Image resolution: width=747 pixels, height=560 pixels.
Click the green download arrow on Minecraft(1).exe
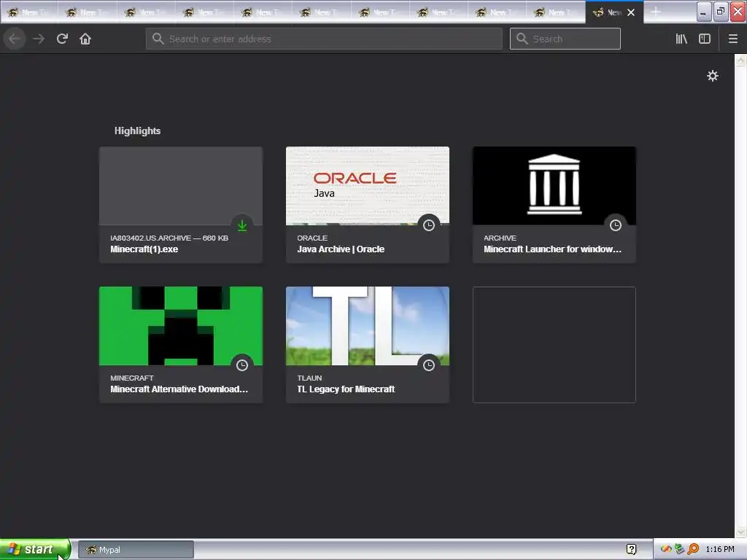point(242,225)
